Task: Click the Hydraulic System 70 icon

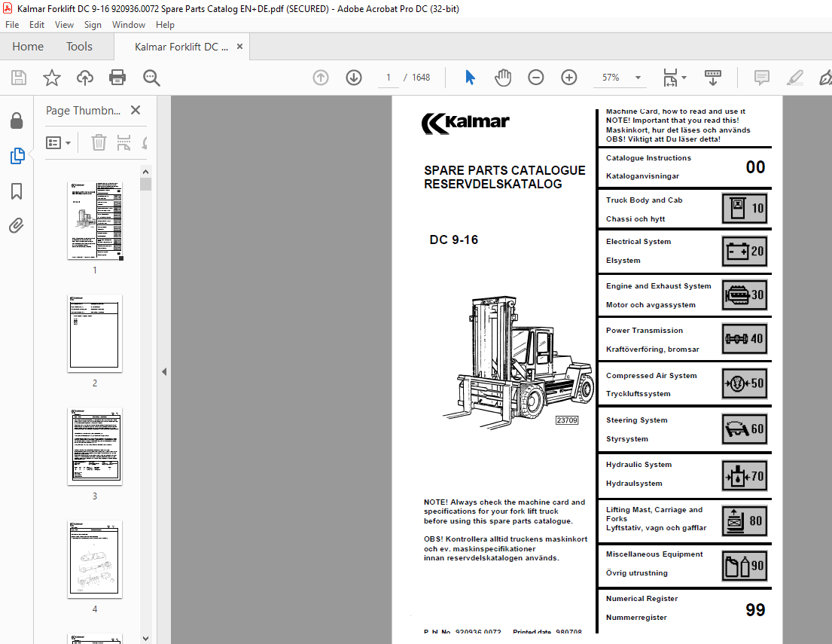Action: [x=745, y=476]
